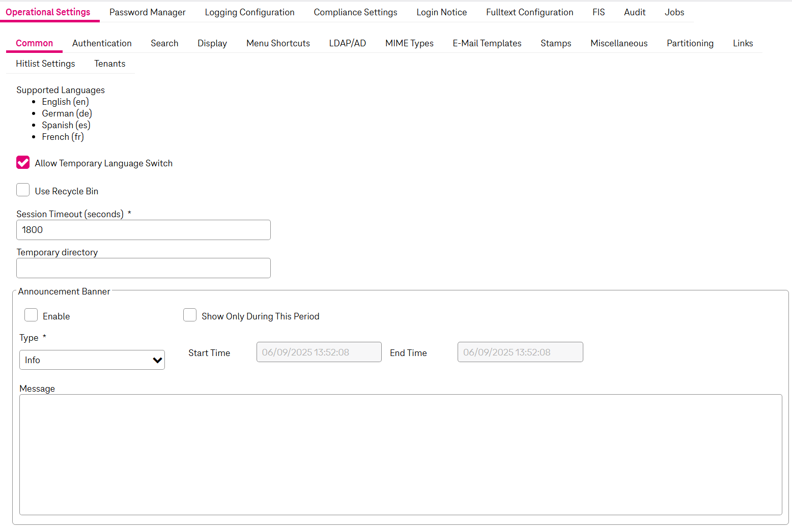This screenshot has width=792, height=532.
Task: Open the Authentication sub-tab
Action: click(x=102, y=43)
